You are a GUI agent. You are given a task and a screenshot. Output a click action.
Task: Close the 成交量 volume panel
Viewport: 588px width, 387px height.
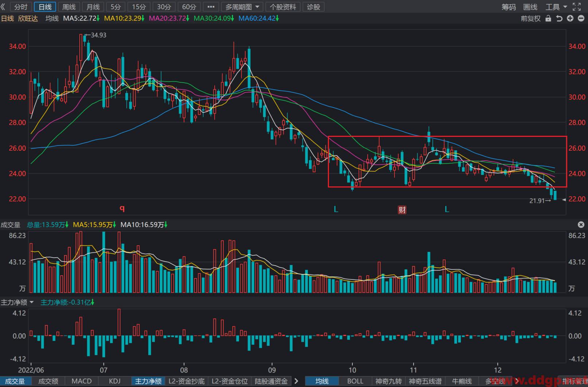click(x=581, y=225)
